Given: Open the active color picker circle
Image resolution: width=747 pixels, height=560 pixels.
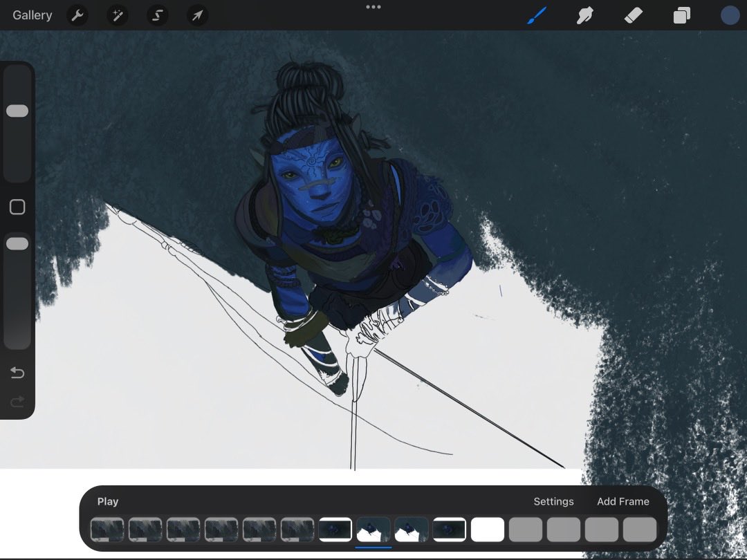Looking at the screenshot, I should [x=730, y=15].
